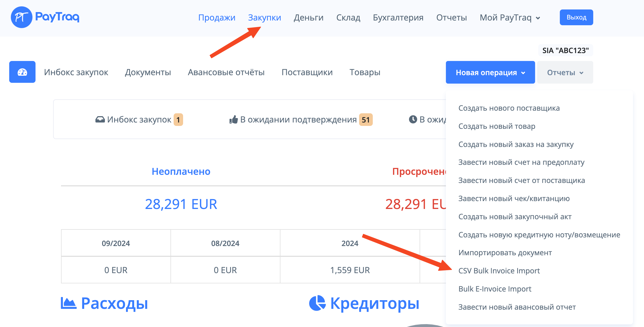This screenshot has width=644, height=327.
Task: Choose Создать нового поставщика
Action: pos(509,108)
